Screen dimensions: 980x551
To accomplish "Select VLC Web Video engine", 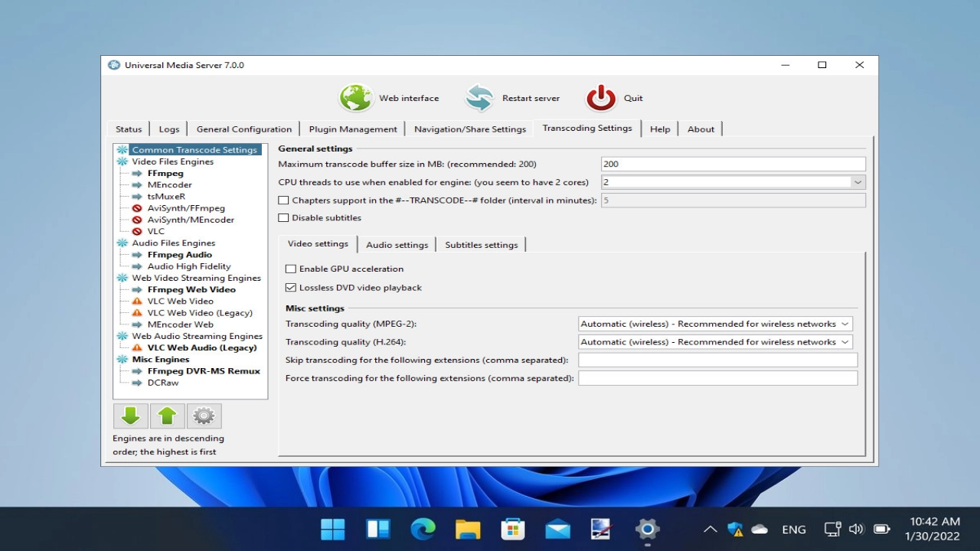I will (181, 301).
